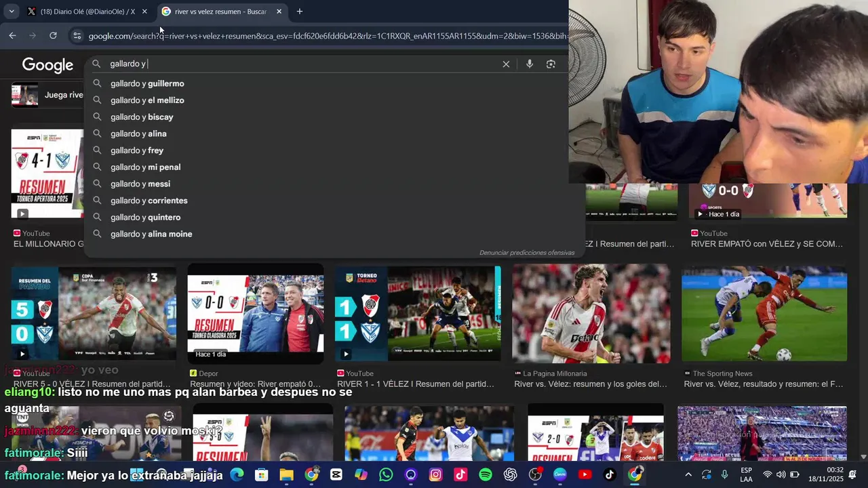The image size is (868, 488).
Task: Open the 1-1 Torneo Betano thumbnail
Action: click(x=418, y=313)
